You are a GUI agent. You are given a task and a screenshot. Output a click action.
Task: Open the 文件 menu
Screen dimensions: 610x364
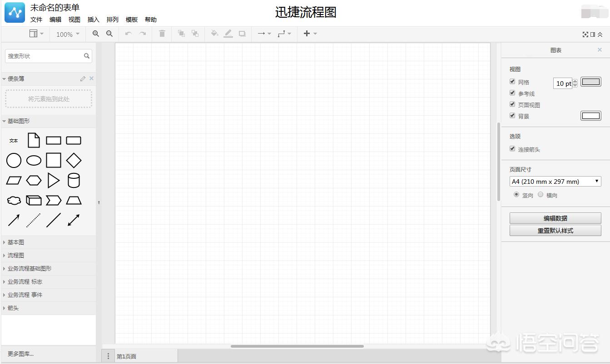36,20
